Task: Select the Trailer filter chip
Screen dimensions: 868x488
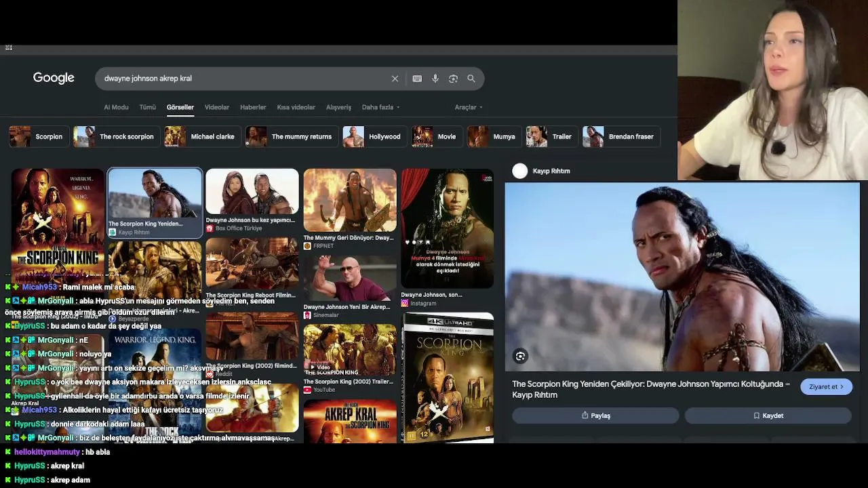Action: click(551, 136)
